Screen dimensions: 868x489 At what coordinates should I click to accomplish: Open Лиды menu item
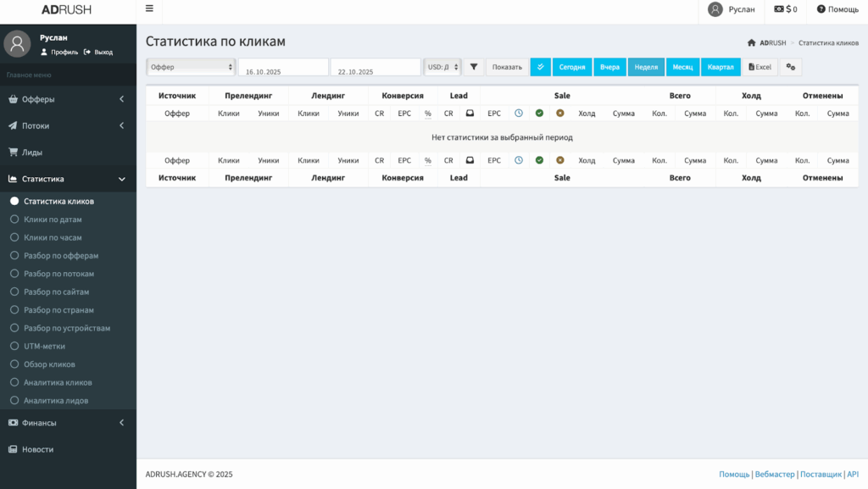coord(68,152)
